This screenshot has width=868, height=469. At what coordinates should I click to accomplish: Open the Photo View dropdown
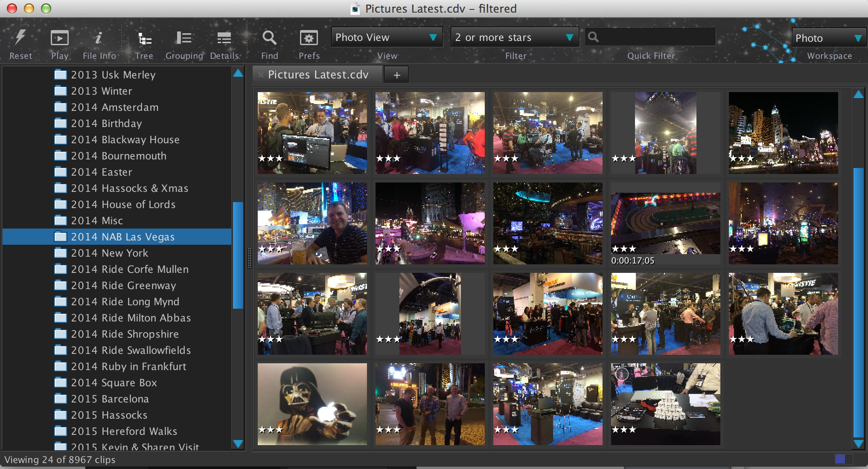point(386,38)
